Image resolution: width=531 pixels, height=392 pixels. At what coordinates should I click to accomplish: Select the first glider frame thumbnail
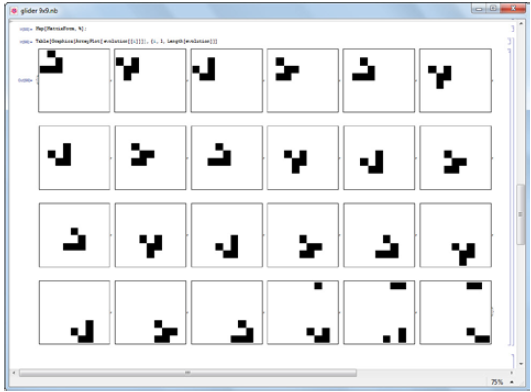click(74, 80)
